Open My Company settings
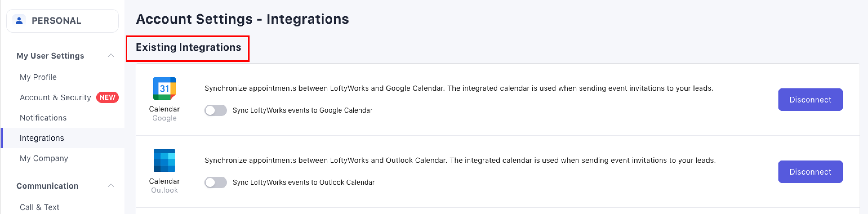 [44, 158]
